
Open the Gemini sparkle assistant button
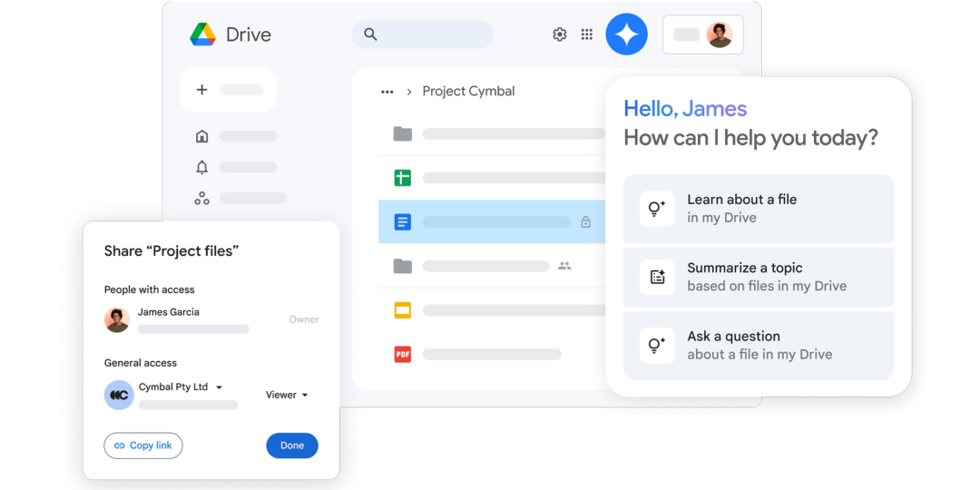point(626,34)
